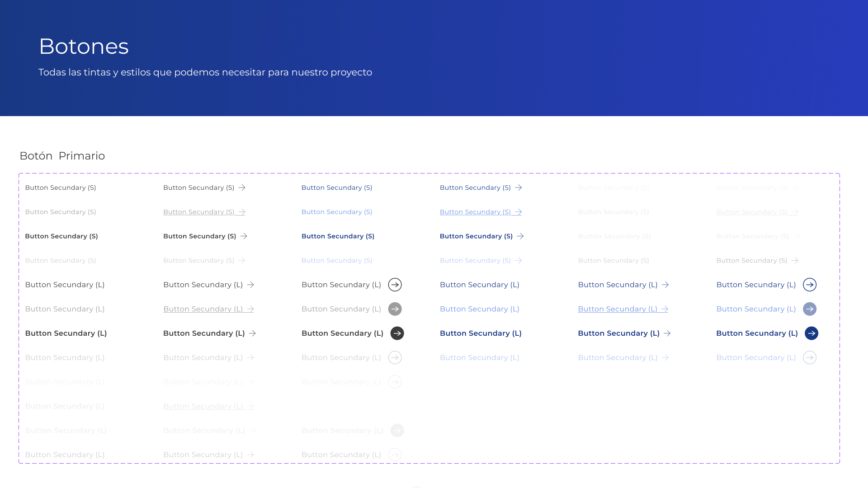Click plain arrow next to bold blue Button Secundary (L)
Viewport: 868px width, 488px height.
(x=667, y=333)
